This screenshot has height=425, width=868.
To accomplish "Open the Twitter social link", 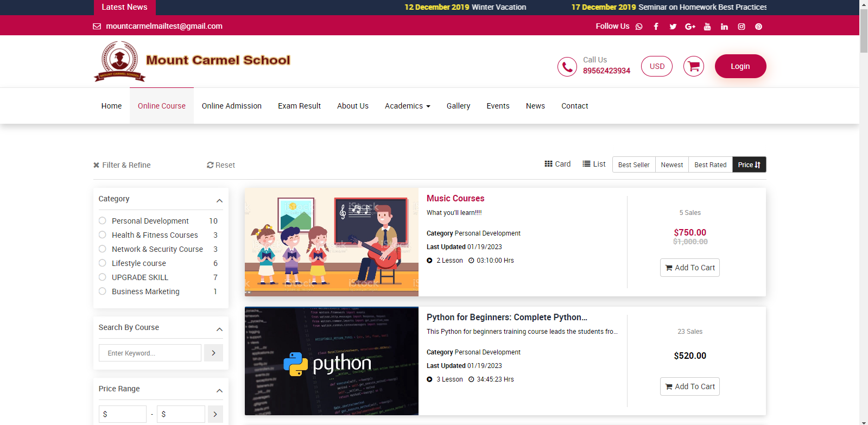I will pos(673,27).
